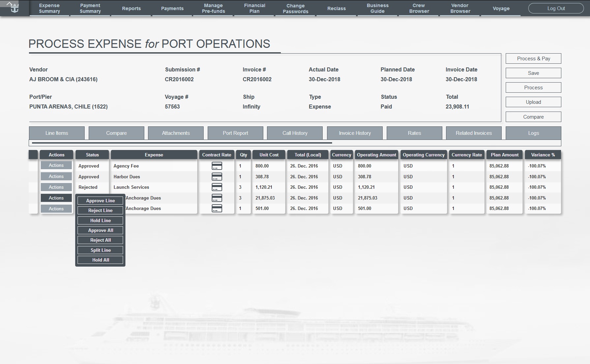The width and height of the screenshot is (590, 364).
Task: Log out using the Log Out button
Action: pyautogui.click(x=556, y=8)
